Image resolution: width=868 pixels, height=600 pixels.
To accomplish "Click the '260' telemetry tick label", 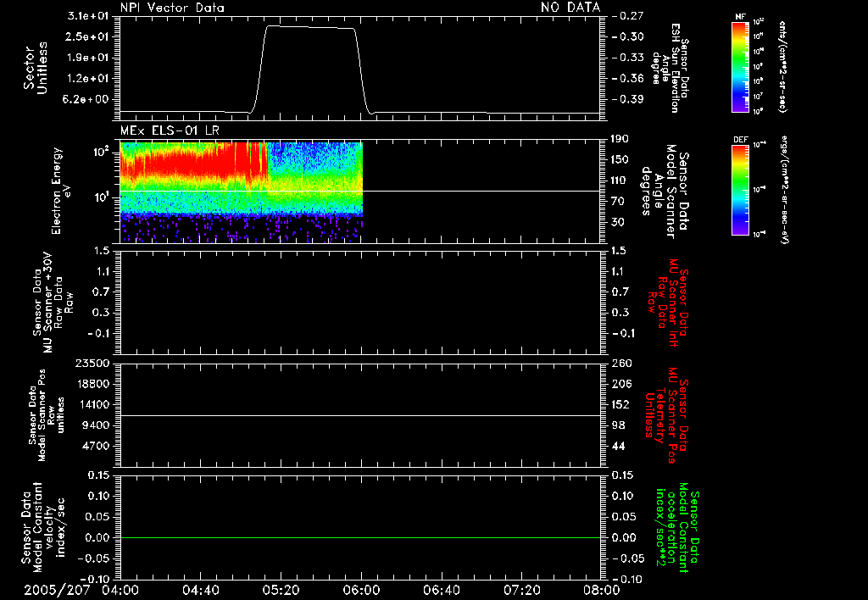I will pos(621,363).
